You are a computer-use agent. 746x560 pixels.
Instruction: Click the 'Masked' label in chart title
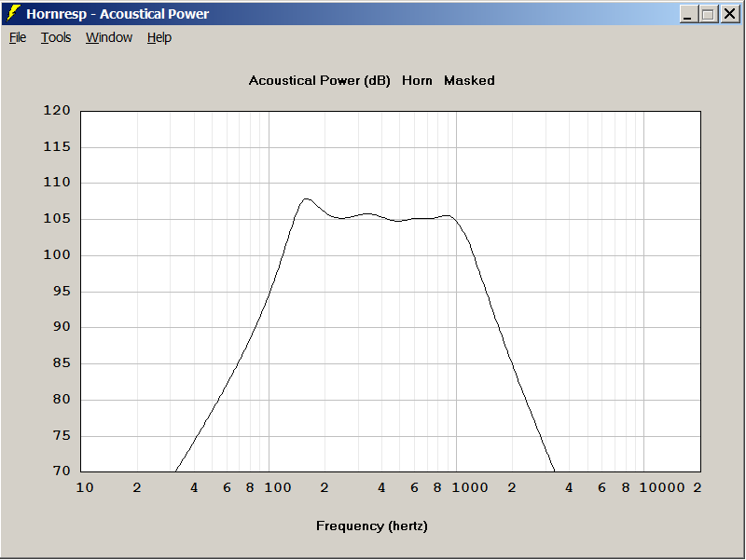point(469,80)
